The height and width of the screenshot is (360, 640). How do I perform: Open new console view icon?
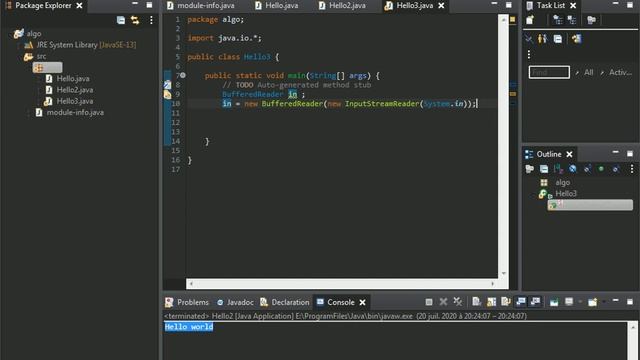[x=592, y=302]
